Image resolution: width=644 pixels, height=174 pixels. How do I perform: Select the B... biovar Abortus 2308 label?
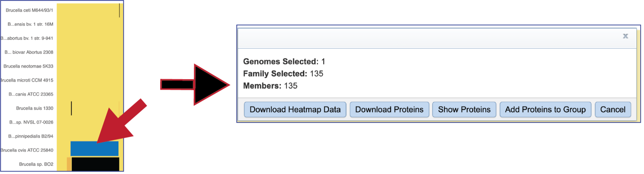pos(29,52)
